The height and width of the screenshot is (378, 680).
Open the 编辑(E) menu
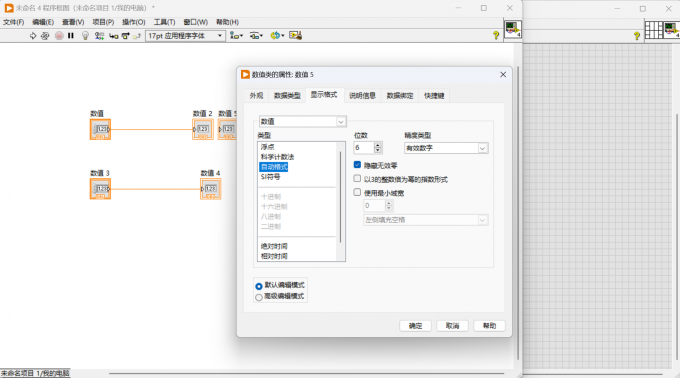click(x=43, y=22)
